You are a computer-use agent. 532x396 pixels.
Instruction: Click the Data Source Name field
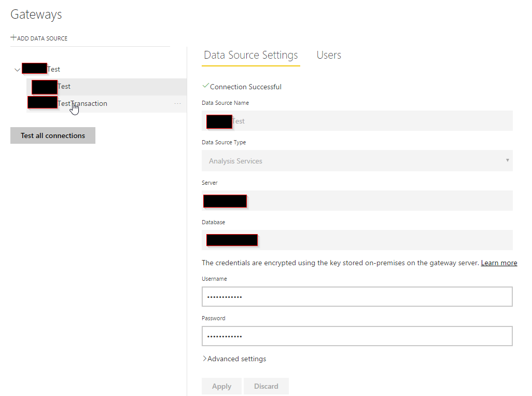pos(357,121)
